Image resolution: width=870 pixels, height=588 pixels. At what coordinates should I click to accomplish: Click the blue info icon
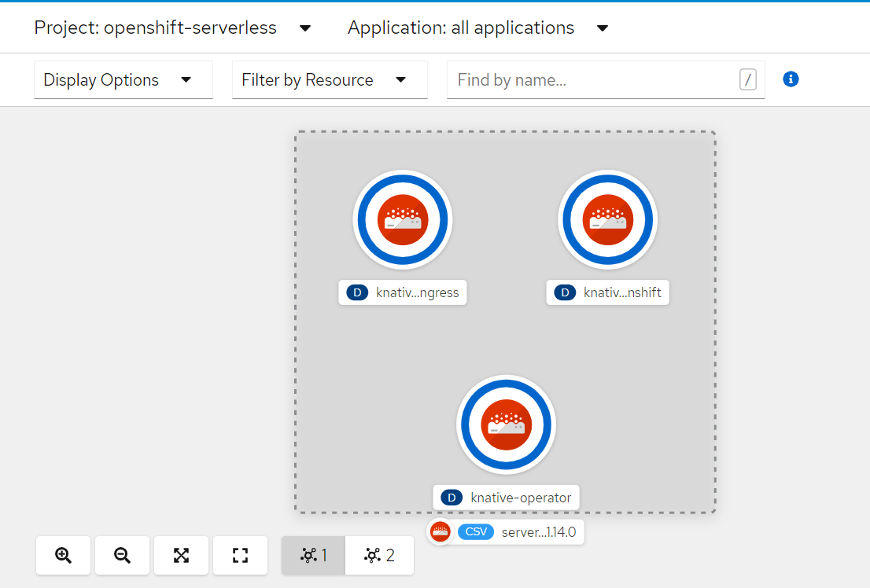tap(791, 79)
